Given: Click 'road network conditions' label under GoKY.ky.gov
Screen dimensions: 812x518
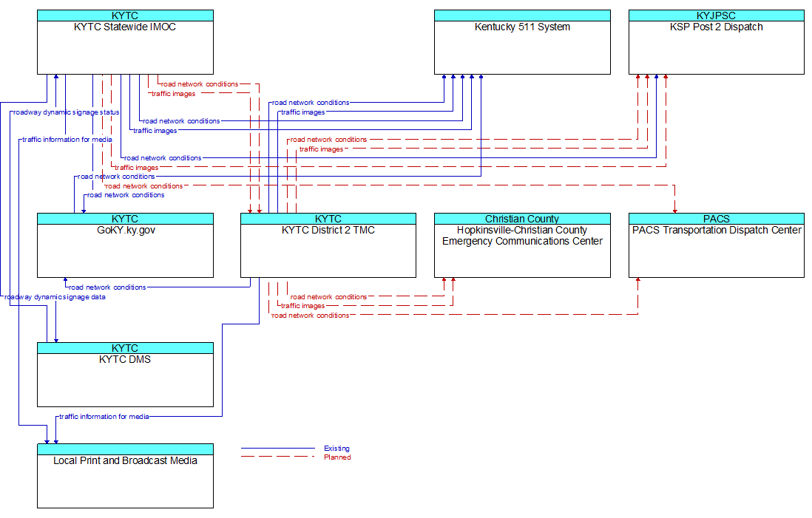Looking at the screenshot, I should (107, 287).
